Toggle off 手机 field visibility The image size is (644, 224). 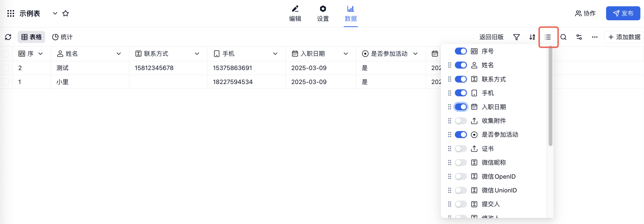coord(461,93)
